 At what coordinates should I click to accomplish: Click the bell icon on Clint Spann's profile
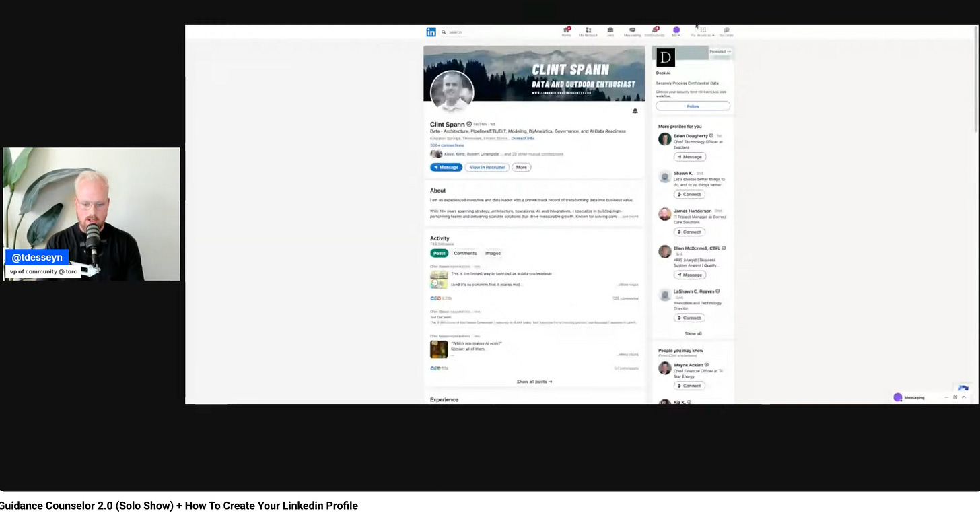[x=635, y=111]
